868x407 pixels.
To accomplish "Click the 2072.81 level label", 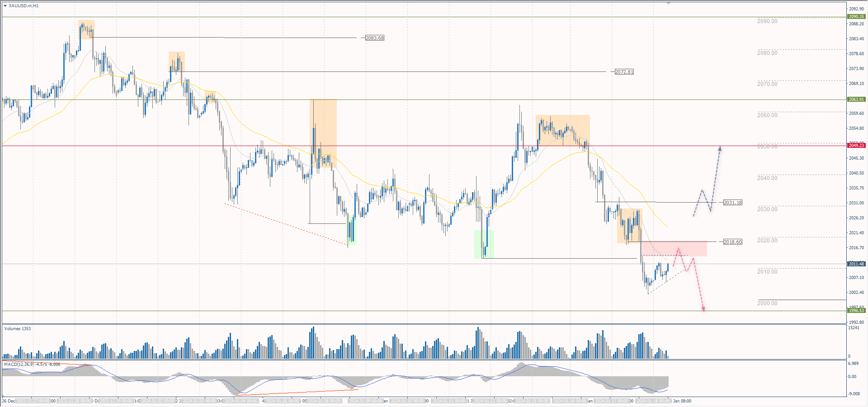I will click(624, 72).
